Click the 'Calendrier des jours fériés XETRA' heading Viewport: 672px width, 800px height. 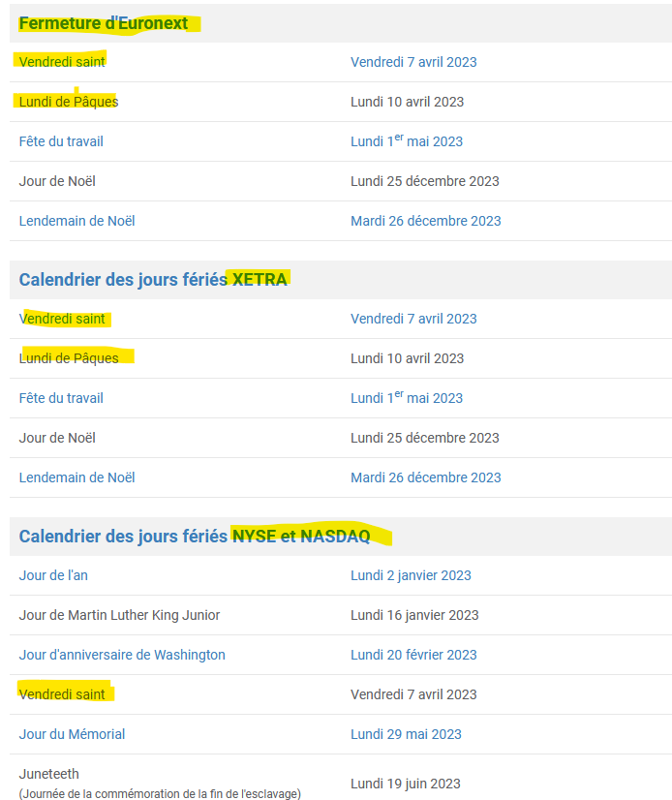153,280
